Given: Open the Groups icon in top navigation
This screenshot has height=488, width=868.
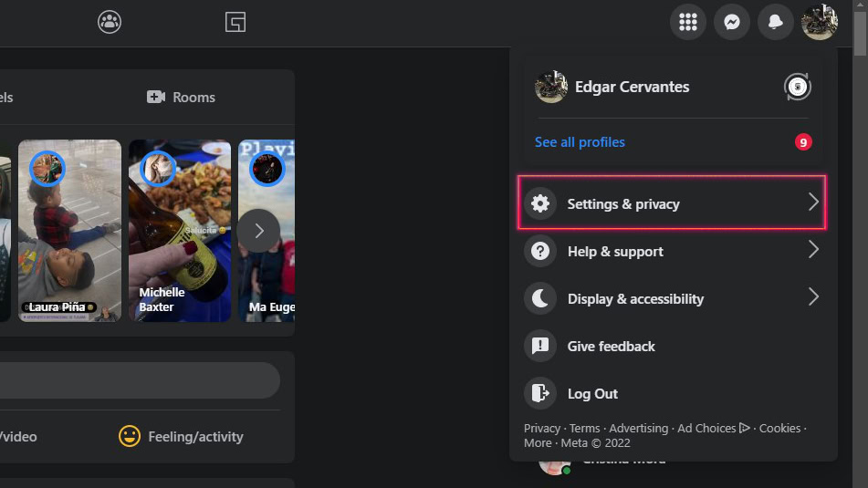Looking at the screenshot, I should (110, 22).
